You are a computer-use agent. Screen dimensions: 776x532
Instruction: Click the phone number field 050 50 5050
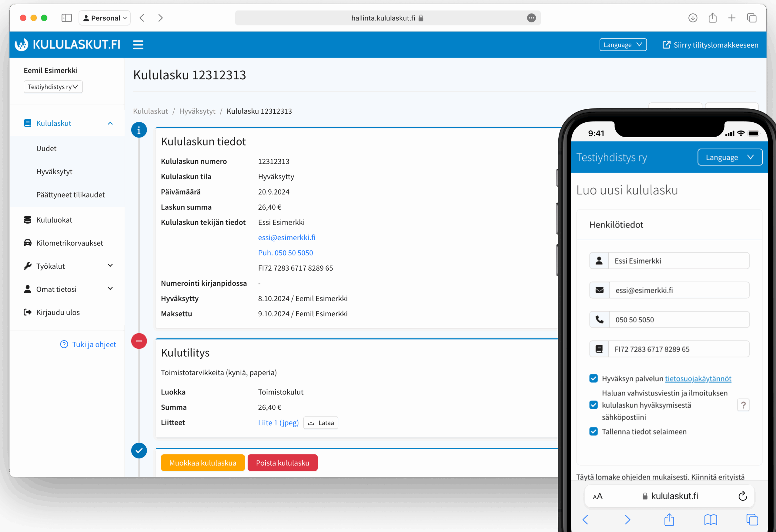tap(669, 320)
